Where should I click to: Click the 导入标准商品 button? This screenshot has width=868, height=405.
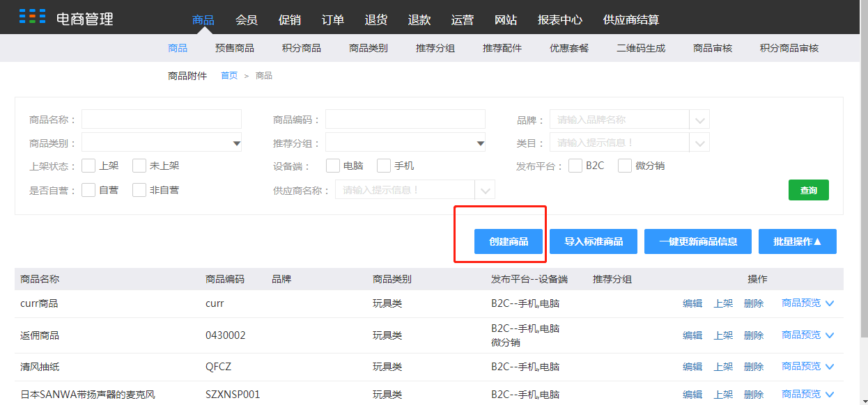594,241
